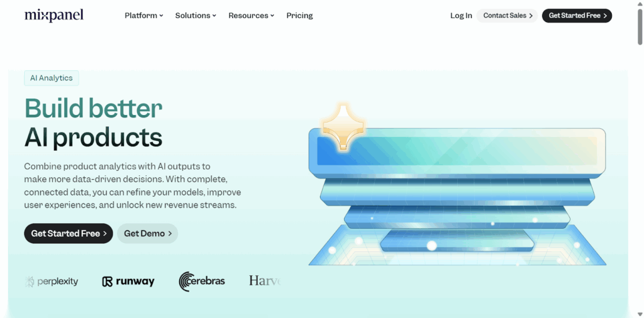This screenshot has height=318, width=644.
Task: Click the partially visible Harvey logo
Action: pyautogui.click(x=264, y=281)
